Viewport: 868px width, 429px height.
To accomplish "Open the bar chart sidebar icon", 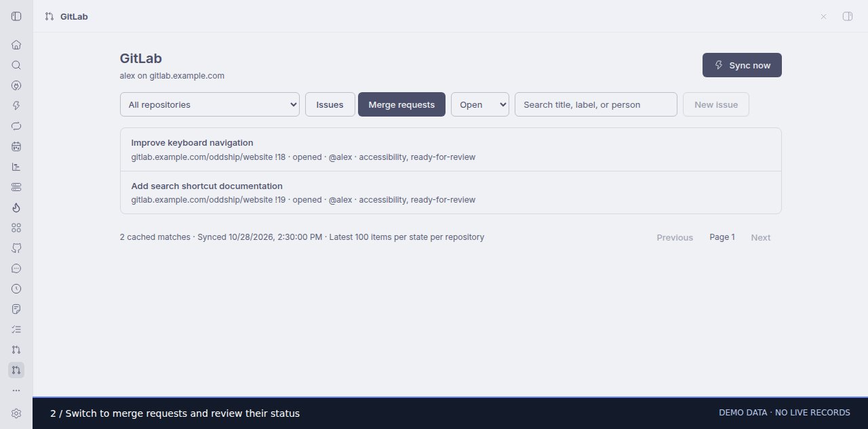I will point(16,167).
